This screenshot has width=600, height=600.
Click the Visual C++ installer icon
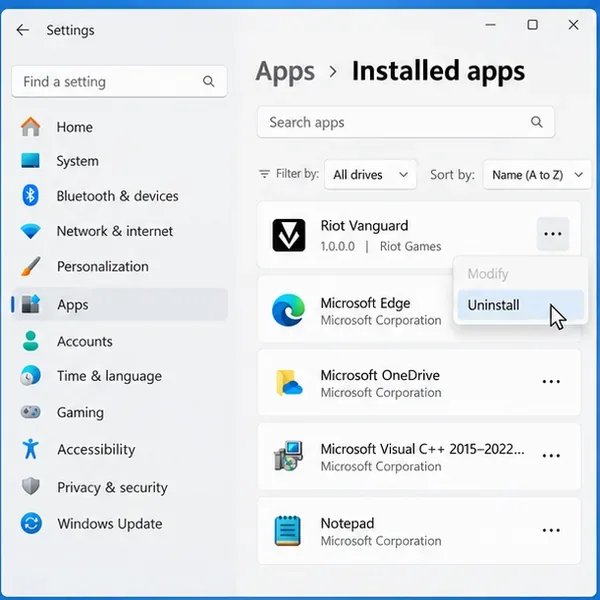289,456
